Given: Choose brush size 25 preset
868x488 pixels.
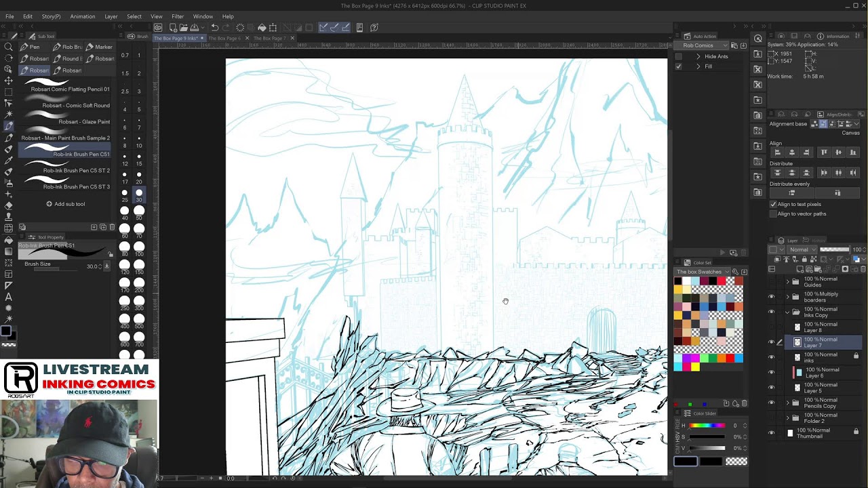Looking at the screenshot, I should click(124, 194).
